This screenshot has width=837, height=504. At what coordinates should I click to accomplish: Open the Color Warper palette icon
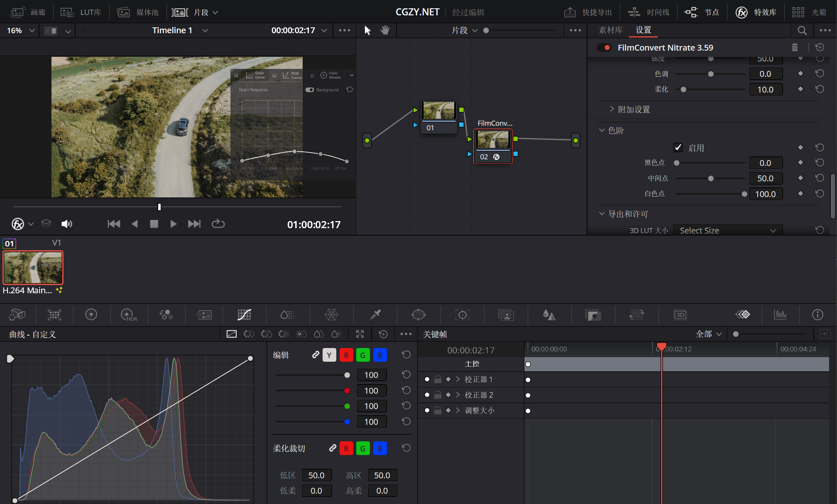tap(331, 315)
